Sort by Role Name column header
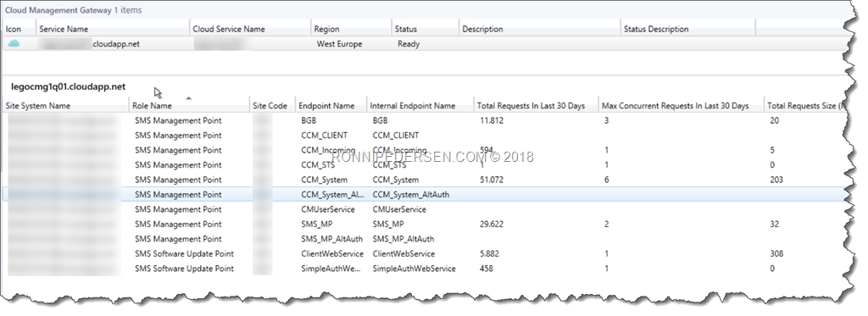Image resolution: width=868 pixels, height=316 pixels. (x=152, y=106)
